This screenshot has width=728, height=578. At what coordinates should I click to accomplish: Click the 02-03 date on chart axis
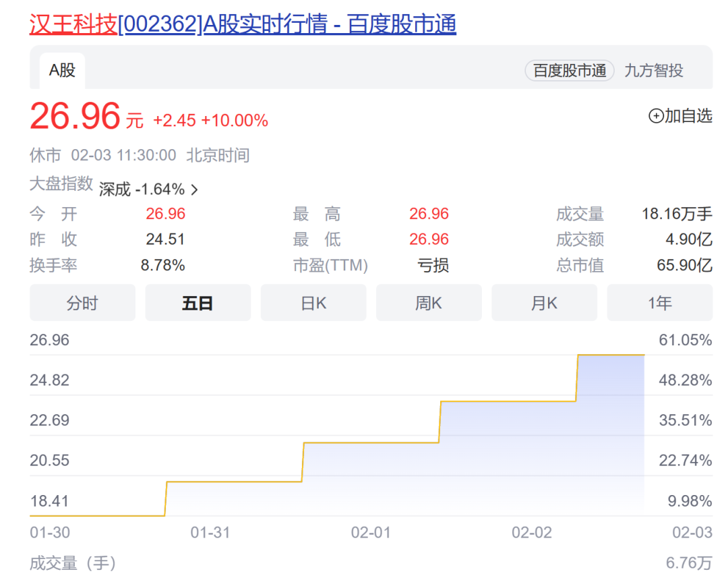pos(692,532)
